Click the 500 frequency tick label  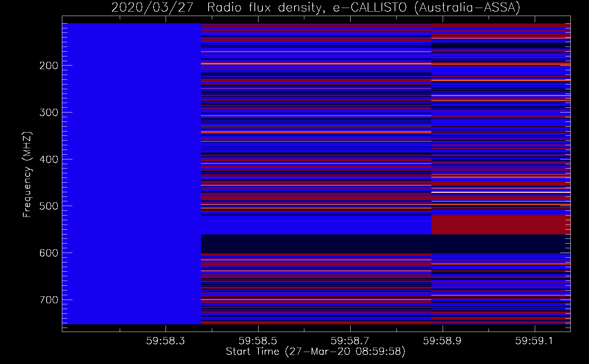[x=49, y=206]
